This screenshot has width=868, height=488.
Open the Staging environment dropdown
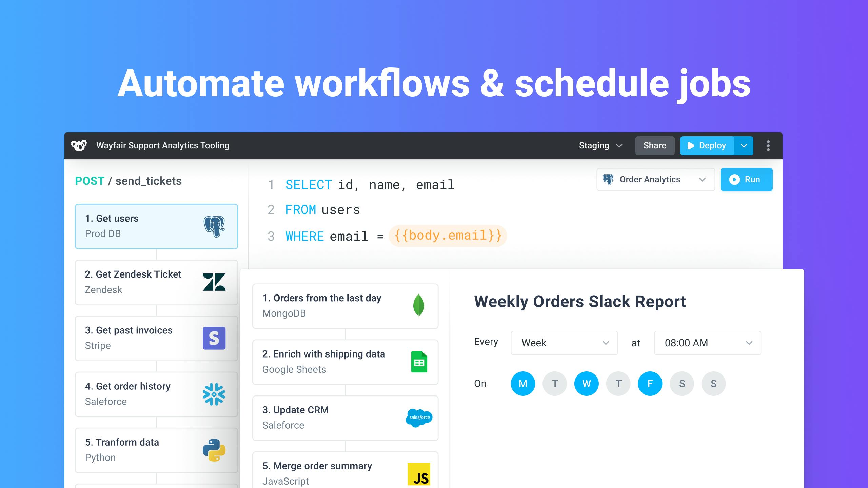click(600, 146)
